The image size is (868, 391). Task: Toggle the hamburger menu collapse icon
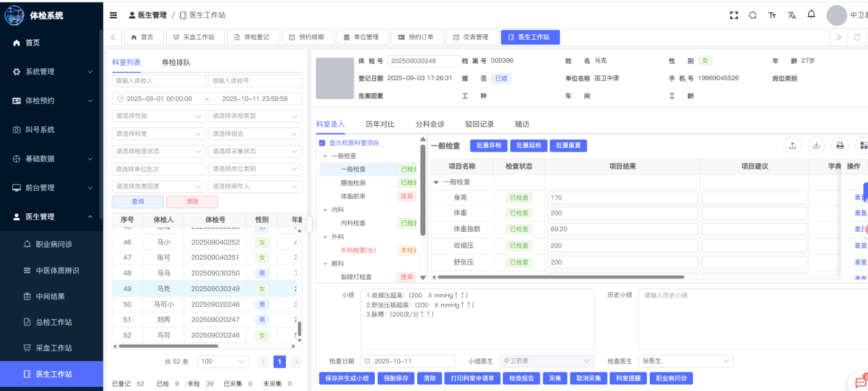[x=114, y=15]
